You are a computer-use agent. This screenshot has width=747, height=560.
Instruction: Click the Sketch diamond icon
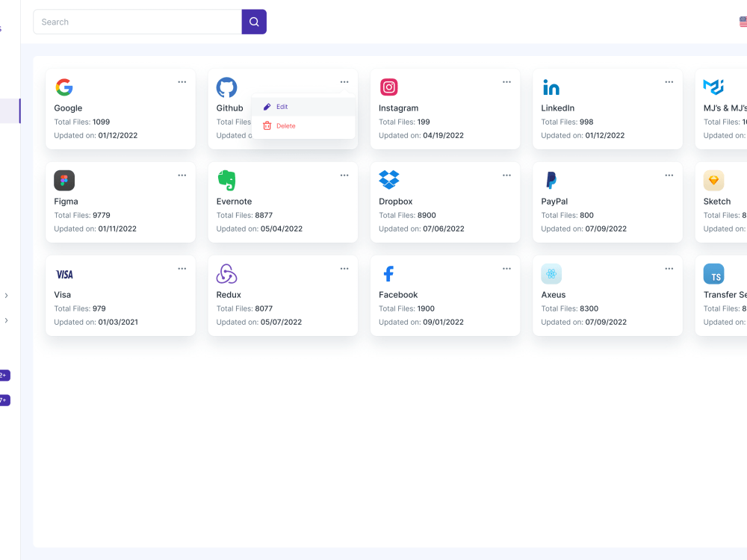pyautogui.click(x=713, y=181)
